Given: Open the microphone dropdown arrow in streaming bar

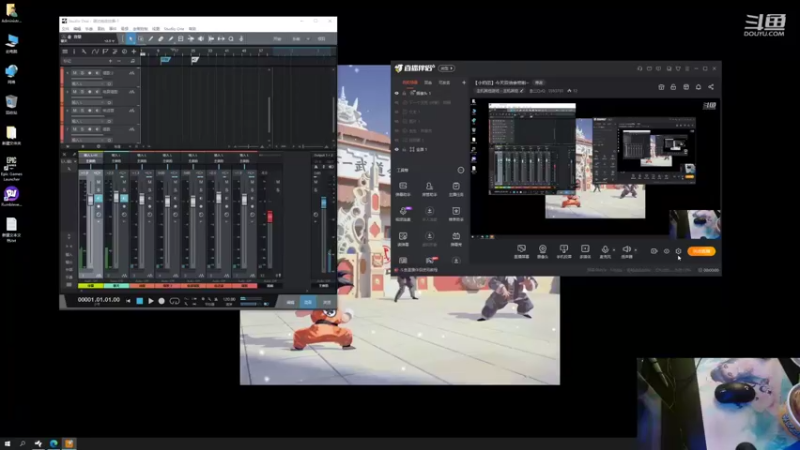Looking at the screenshot, I should (x=614, y=250).
